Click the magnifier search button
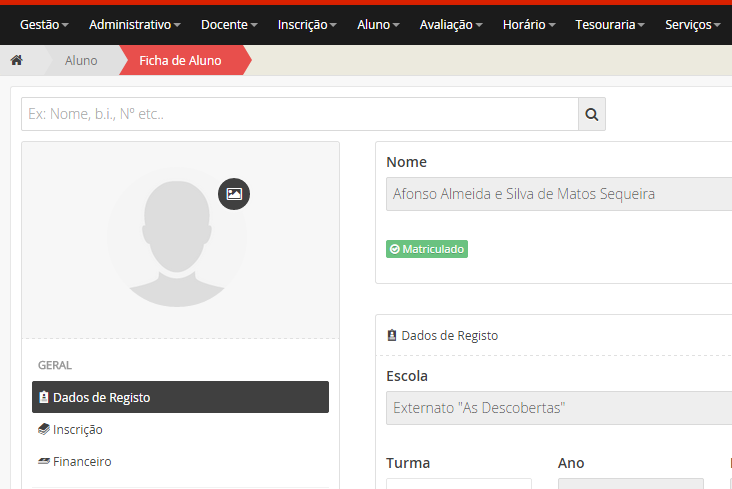732x489 pixels. point(591,115)
